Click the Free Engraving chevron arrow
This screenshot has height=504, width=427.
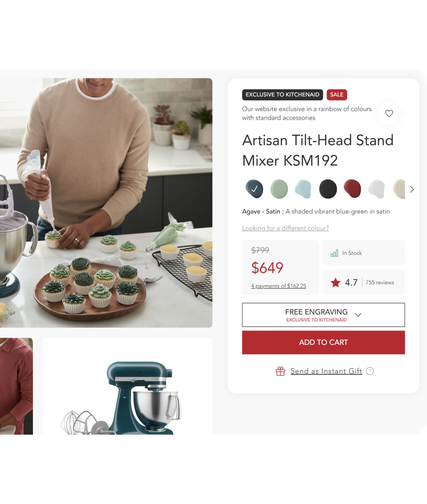click(x=358, y=315)
